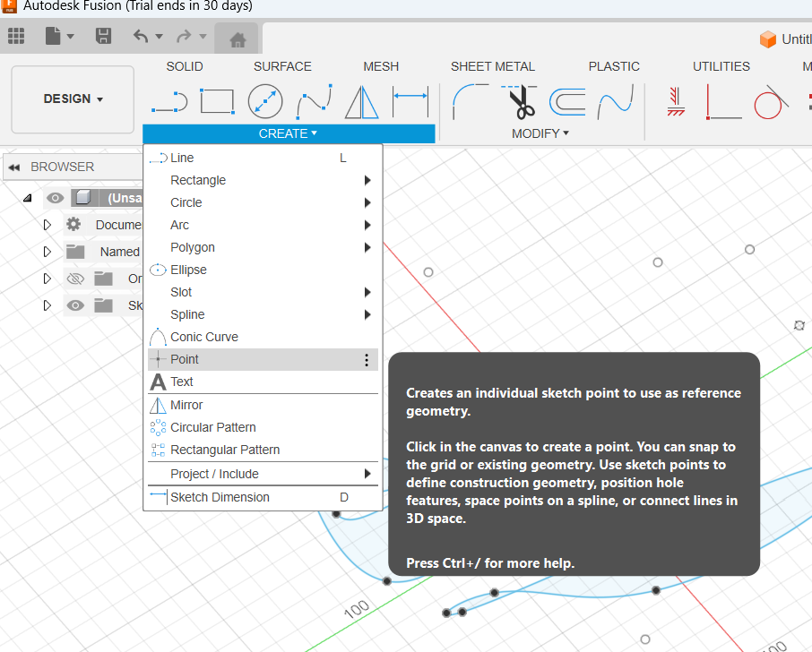This screenshot has width=812, height=652.
Task: Save the document with the floppy icon
Action: tap(104, 36)
